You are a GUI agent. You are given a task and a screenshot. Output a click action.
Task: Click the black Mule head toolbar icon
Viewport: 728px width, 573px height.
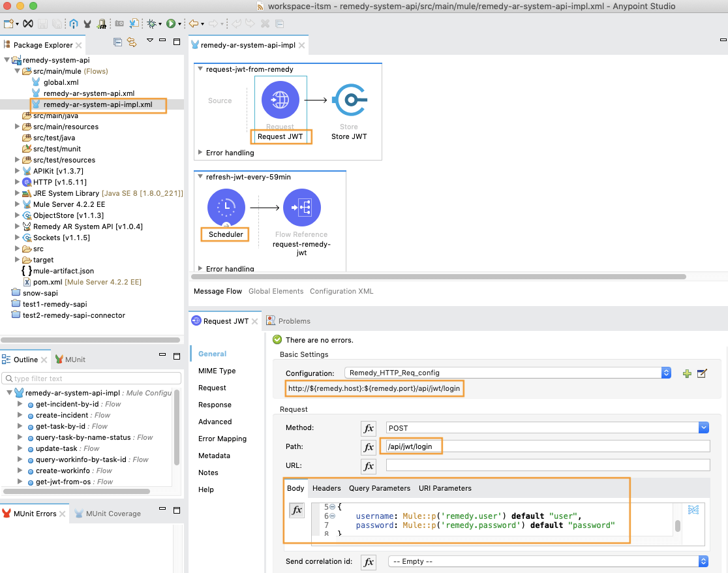(x=87, y=23)
